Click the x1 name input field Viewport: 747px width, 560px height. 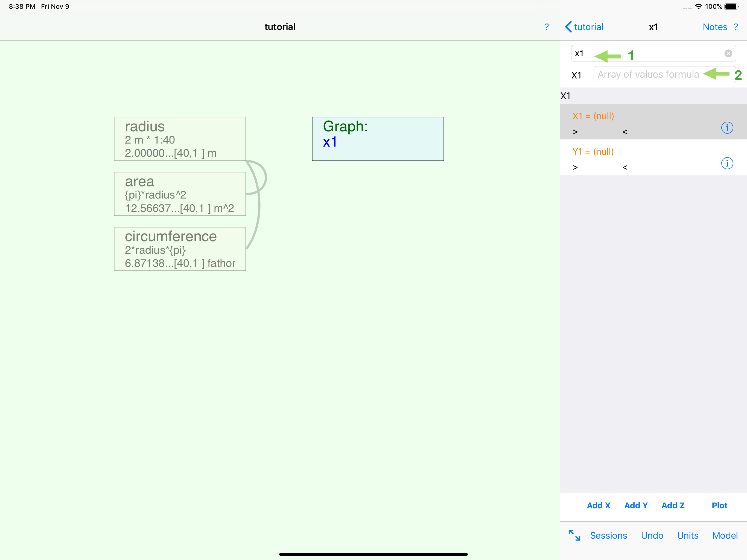click(653, 53)
